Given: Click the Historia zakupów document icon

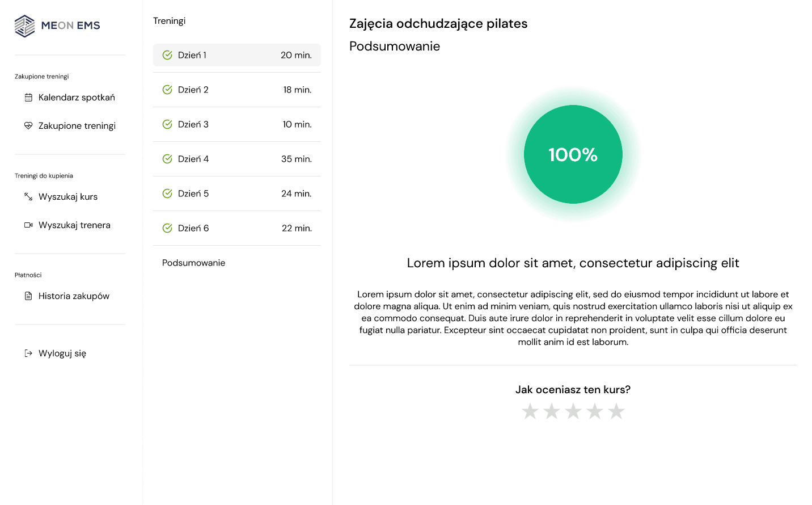Looking at the screenshot, I should [x=28, y=296].
